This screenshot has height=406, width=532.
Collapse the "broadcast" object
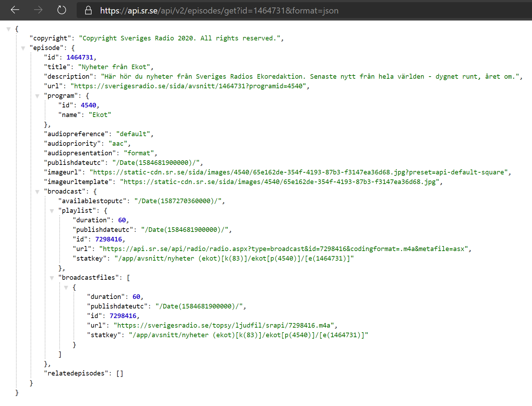coord(37,192)
